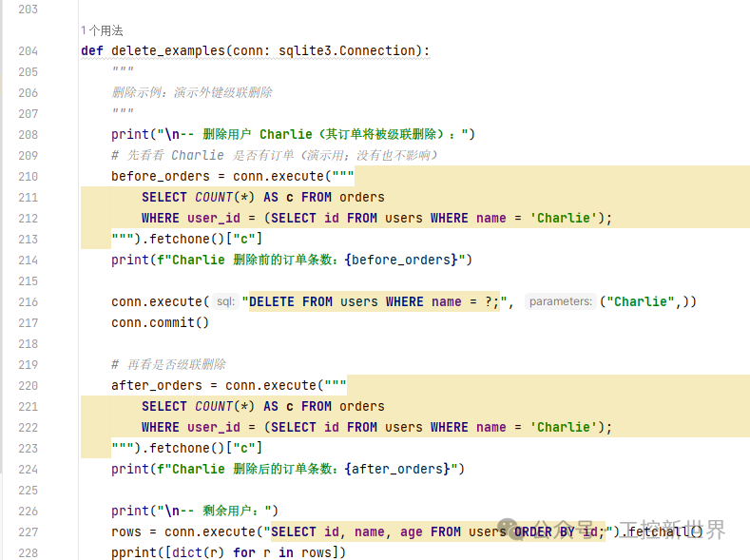Click the rows variable on line 227
Image resolution: width=750 pixels, height=560 pixels.
125,531
